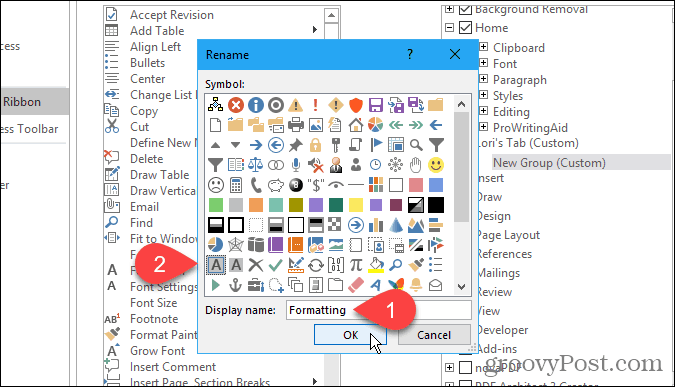Choose the green checkmark symbol
Screen dimensions: 675x387
[276, 265]
